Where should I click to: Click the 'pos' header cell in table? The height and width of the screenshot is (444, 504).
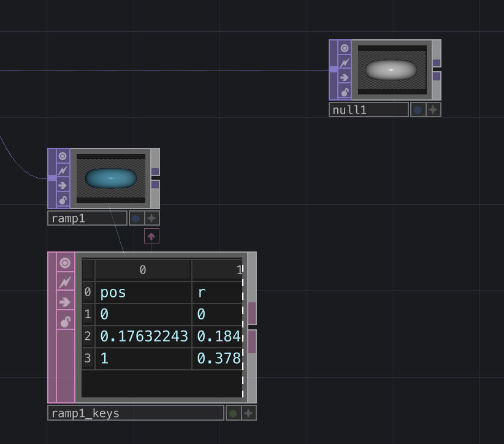coord(143,293)
